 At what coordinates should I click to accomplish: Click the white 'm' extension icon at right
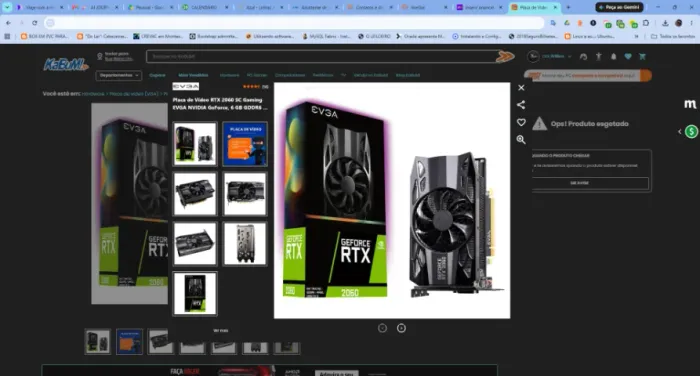690,104
